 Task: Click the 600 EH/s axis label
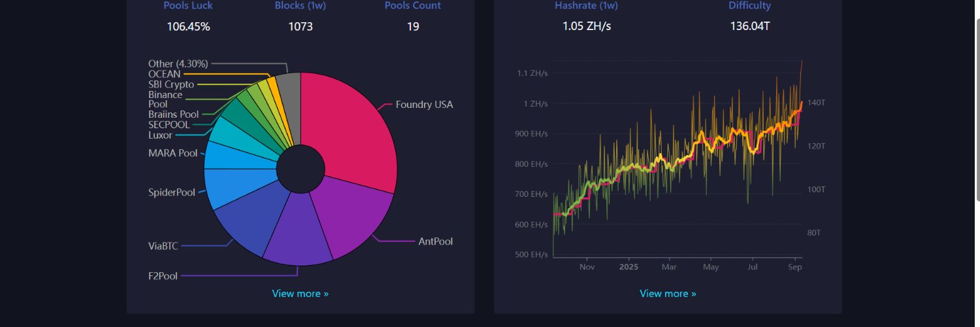(x=531, y=224)
